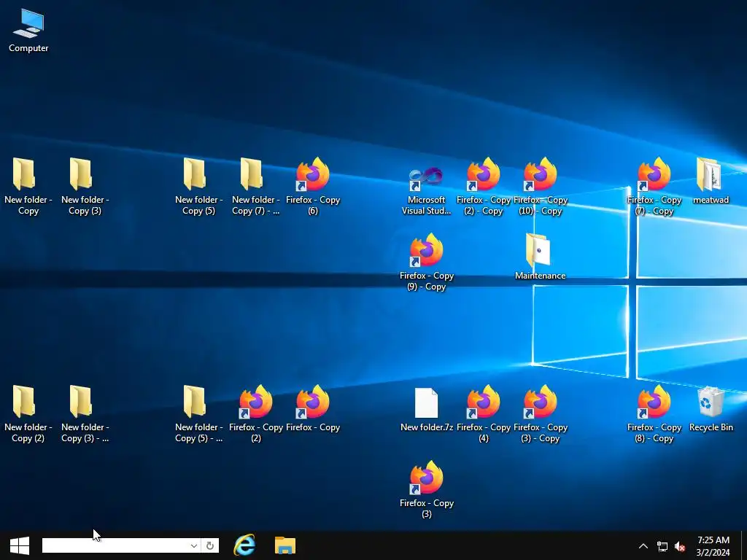
Task: Select "Firefox - Copy (3) - Copy" shortcut
Action: pyautogui.click(x=541, y=414)
